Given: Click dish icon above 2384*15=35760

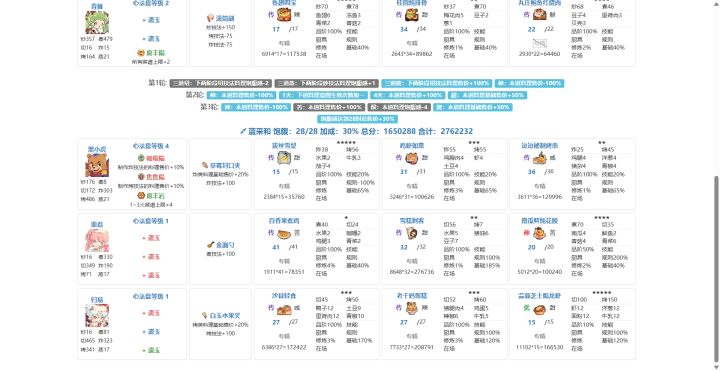Looking at the screenshot, I should (284, 158).
